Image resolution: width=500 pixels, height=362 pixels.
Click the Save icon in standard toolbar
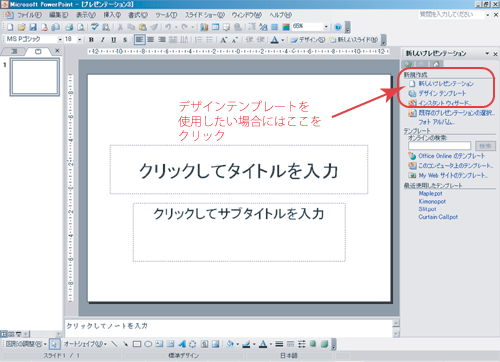[33, 27]
